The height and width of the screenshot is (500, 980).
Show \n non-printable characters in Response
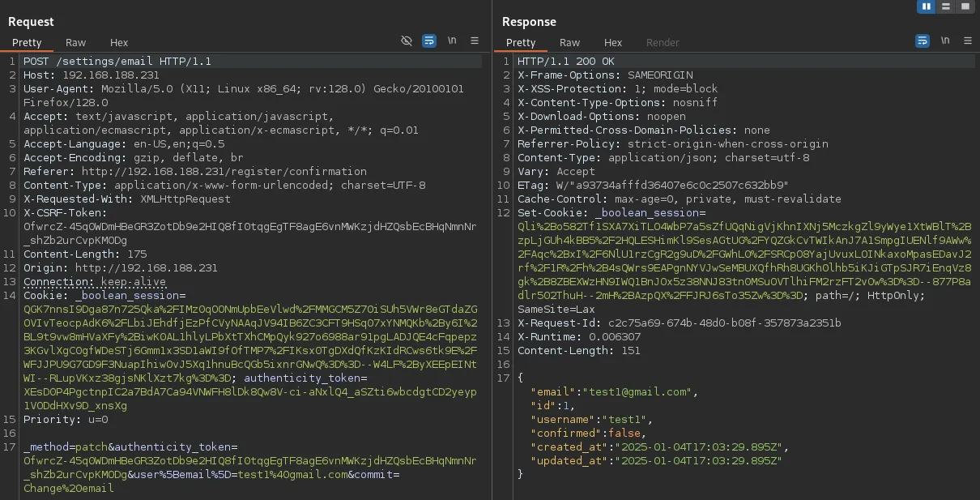click(x=945, y=41)
